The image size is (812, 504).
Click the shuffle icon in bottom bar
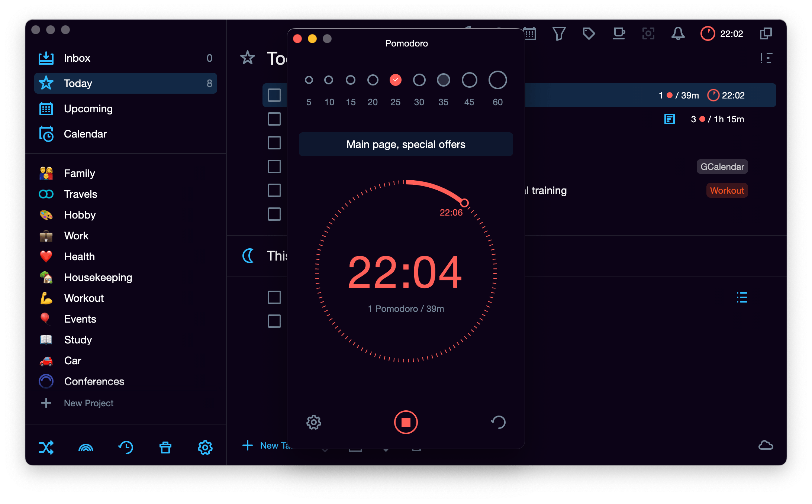click(46, 448)
